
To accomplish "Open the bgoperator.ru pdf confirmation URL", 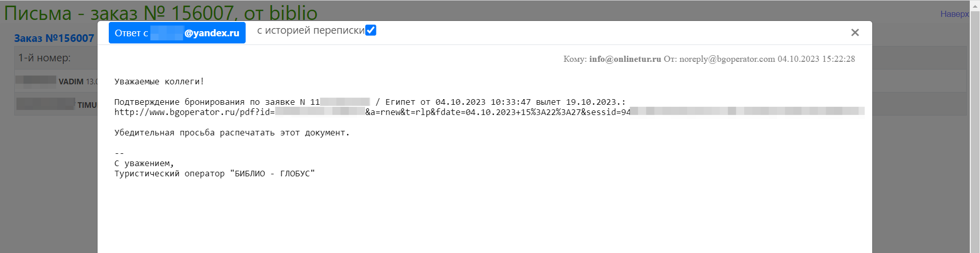I will (x=489, y=112).
